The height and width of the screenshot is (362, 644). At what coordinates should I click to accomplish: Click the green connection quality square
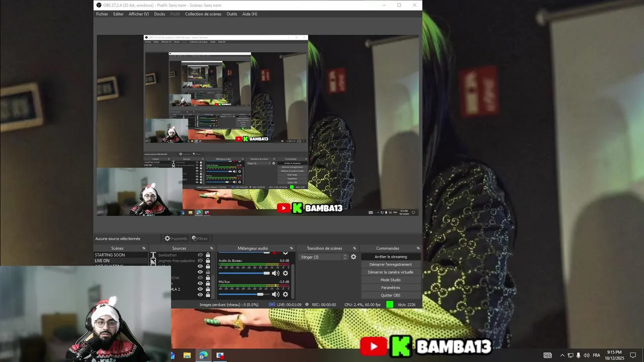390,305
